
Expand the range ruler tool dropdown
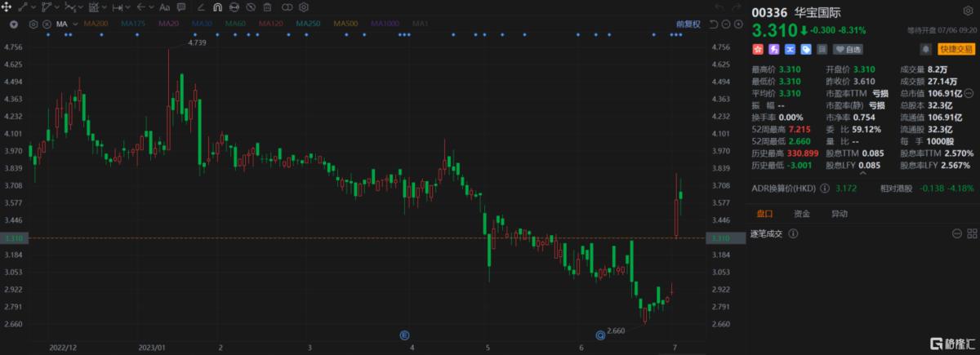127,7
